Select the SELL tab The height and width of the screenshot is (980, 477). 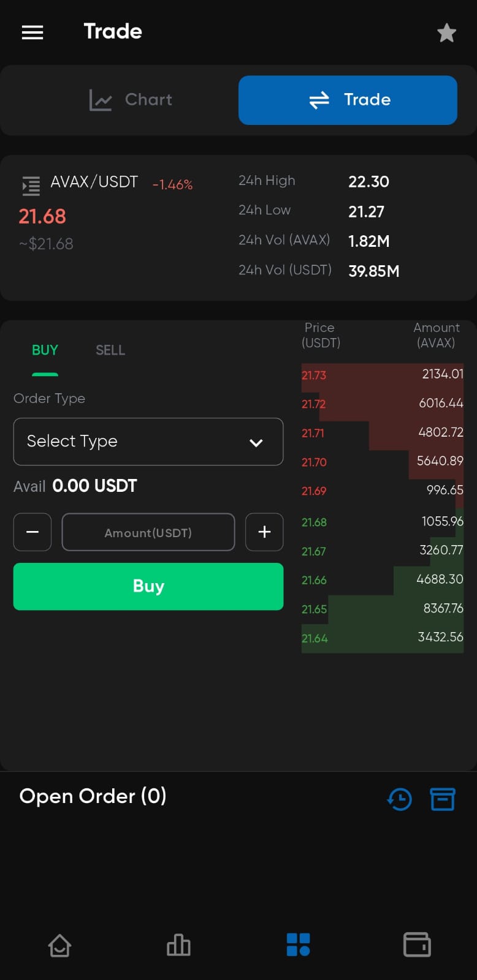110,350
